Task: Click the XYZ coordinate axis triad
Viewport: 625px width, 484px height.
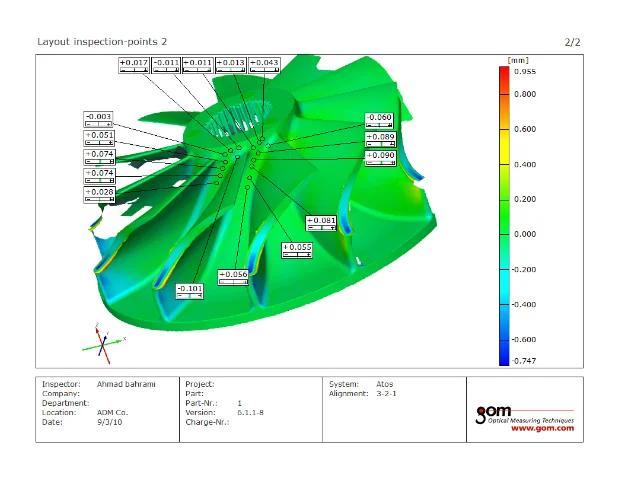Action: [103, 342]
